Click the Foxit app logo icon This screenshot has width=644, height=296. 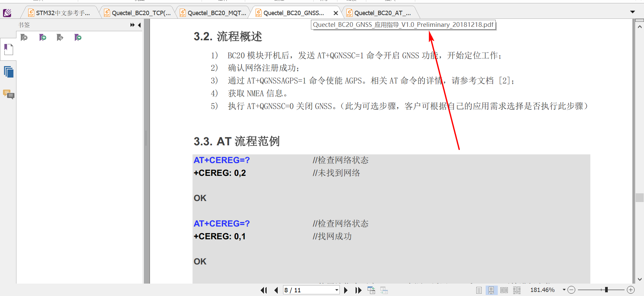[x=7, y=13]
